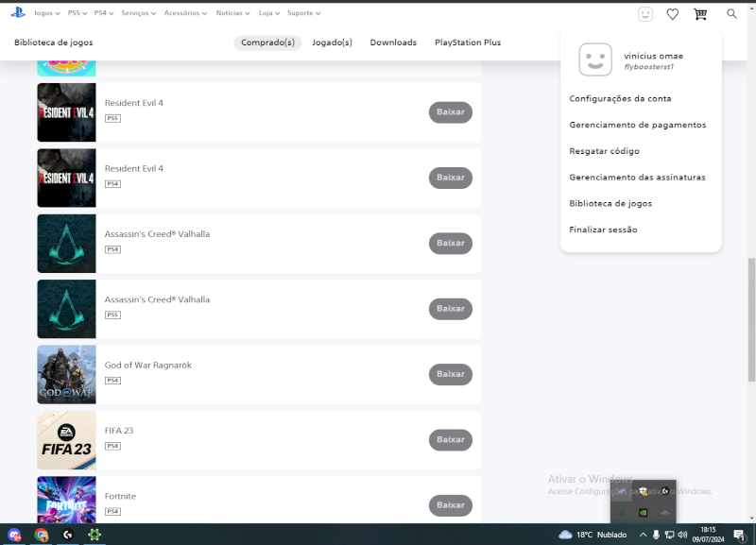Expand the Suporte menu

pos(303,13)
